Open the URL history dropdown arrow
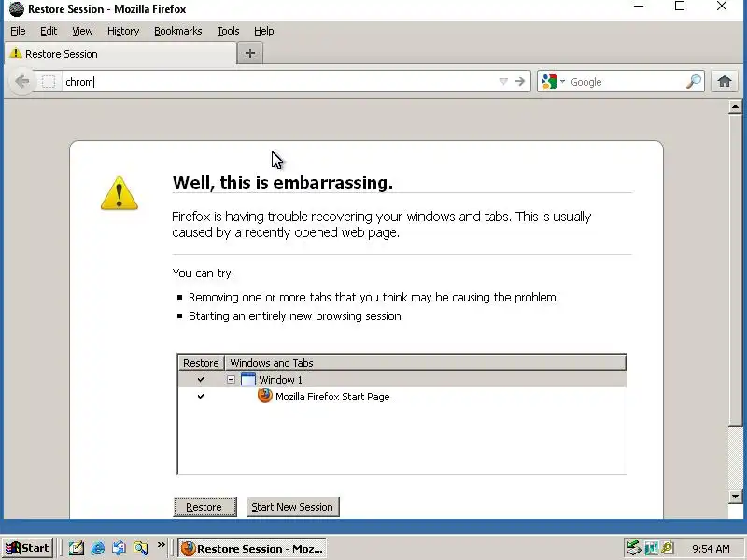 [x=503, y=81]
